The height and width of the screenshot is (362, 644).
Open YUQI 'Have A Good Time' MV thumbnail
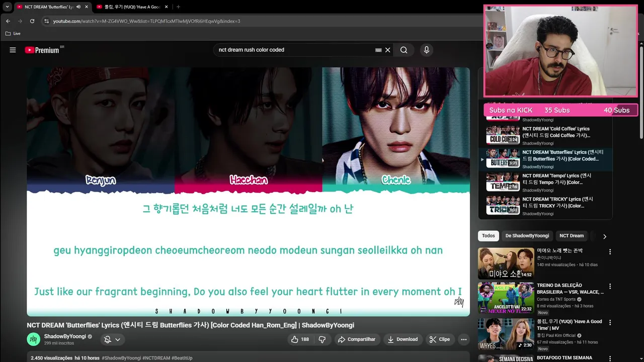tap(506, 334)
